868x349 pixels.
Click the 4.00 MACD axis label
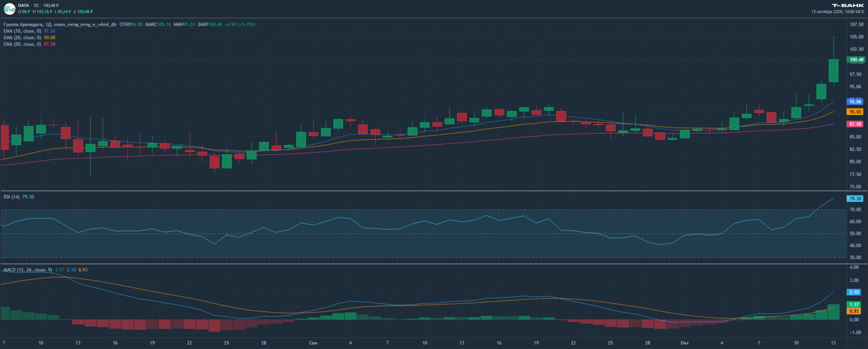pyautogui.click(x=854, y=267)
